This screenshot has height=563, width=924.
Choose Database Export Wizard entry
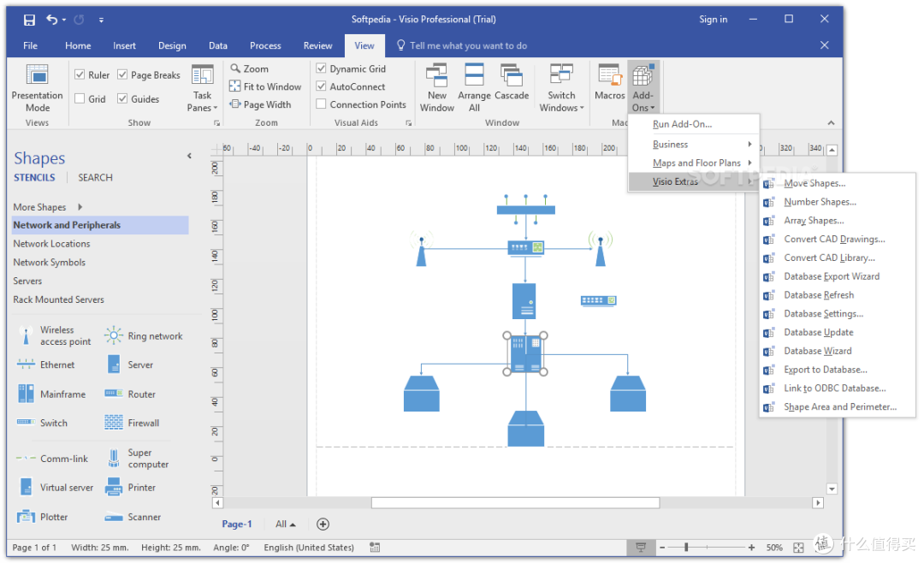pos(838,276)
